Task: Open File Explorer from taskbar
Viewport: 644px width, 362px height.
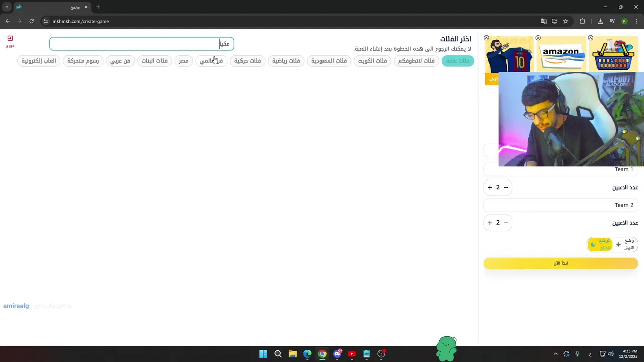Action: [x=293, y=354]
